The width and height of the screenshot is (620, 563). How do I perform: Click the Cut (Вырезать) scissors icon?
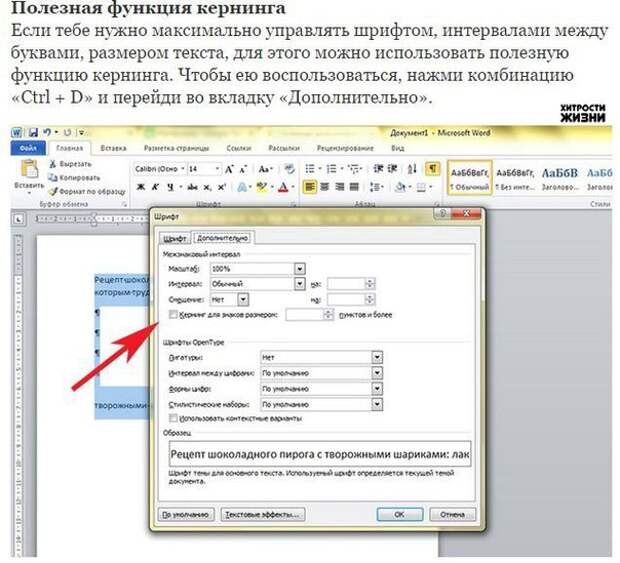(x=52, y=163)
